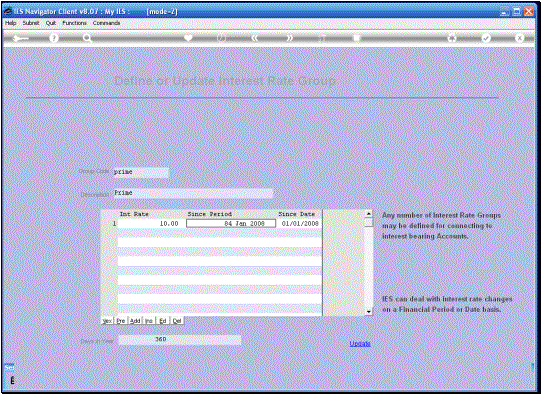Minimize the IES Navigator Client window
Viewport: 541px width, 394px height.
click(x=505, y=12)
